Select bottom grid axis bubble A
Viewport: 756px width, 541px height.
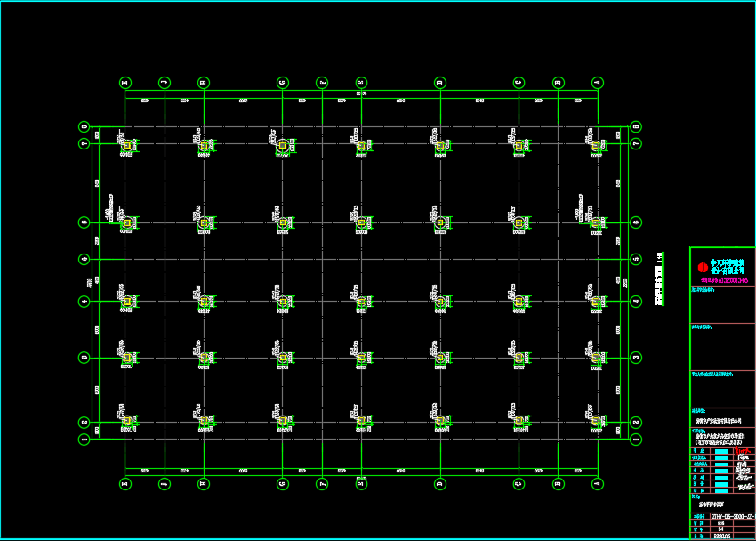598,484
